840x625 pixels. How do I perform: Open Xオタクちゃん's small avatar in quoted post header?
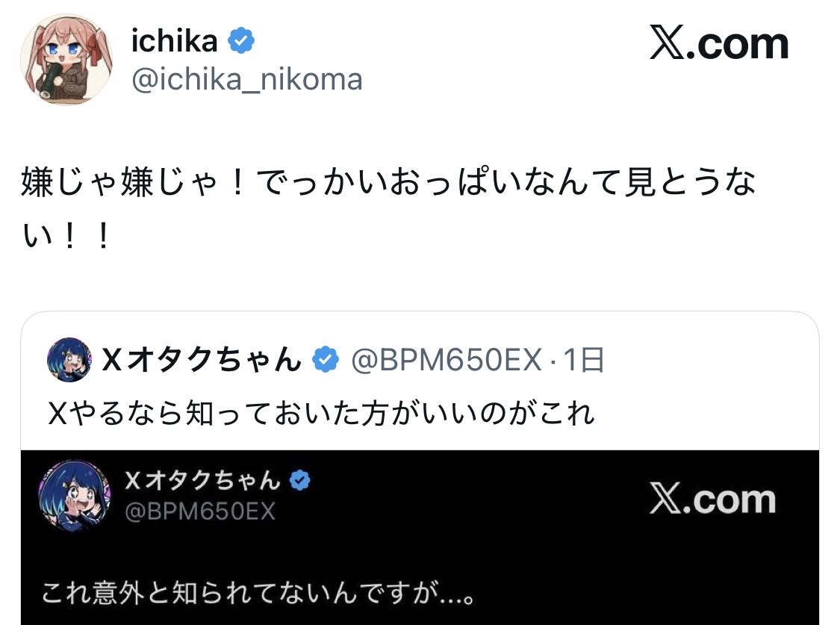click(69, 360)
